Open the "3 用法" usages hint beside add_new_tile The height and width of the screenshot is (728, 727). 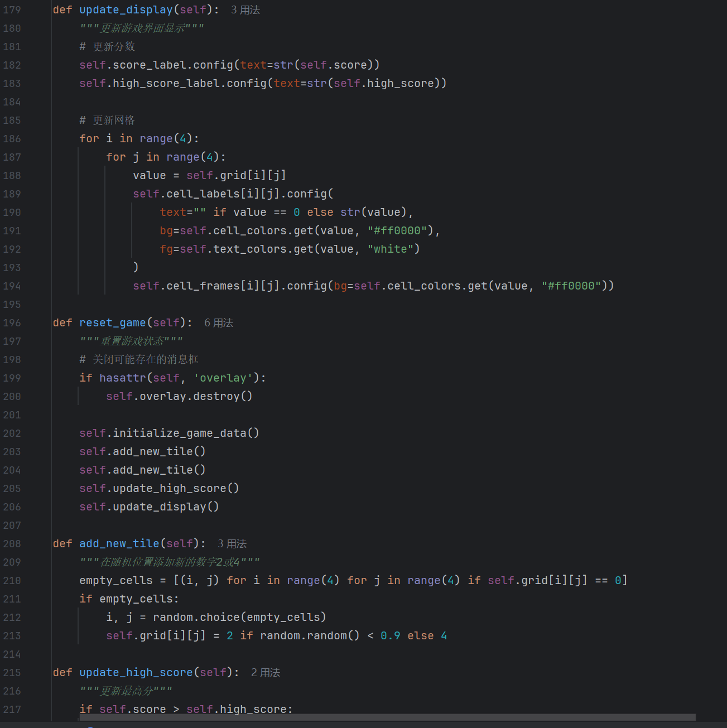click(x=232, y=544)
